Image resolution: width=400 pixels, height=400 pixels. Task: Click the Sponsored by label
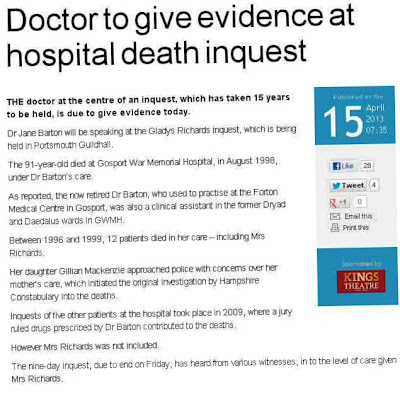coord(361,264)
